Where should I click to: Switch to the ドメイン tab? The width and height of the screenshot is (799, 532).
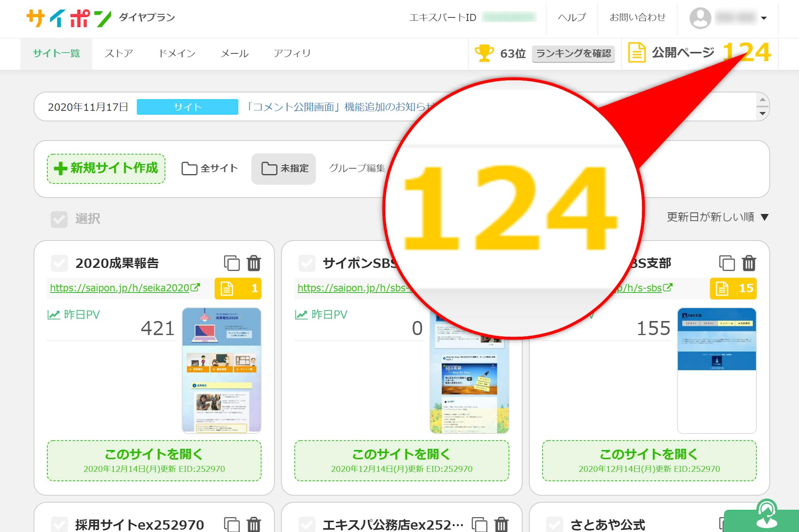click(x=177, y=54)
